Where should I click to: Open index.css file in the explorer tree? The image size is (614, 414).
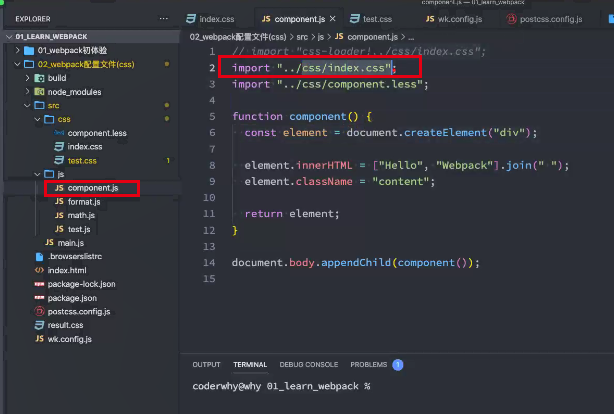(85, 146)
